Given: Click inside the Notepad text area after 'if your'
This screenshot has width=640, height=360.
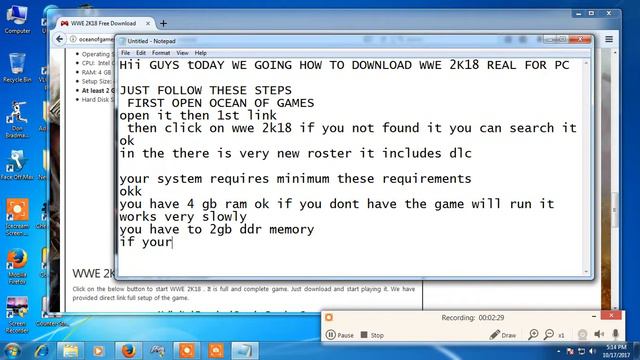Looking at the screenshot, I should point(173,242).
